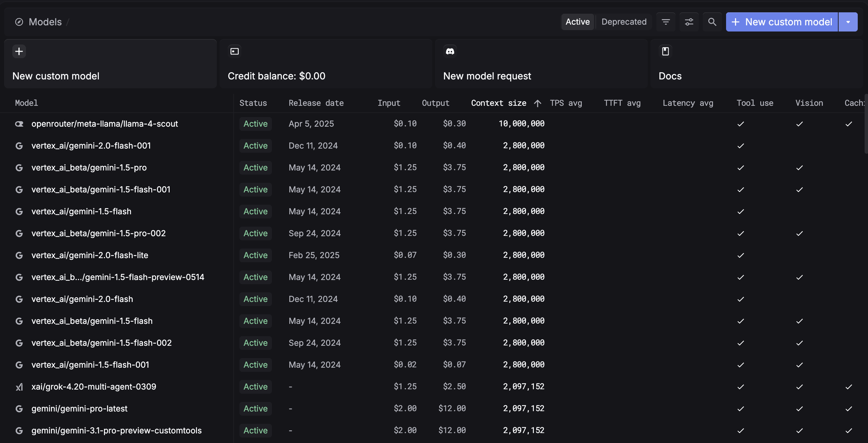
Task: Sort by the TPS avg column header
Action: click(x=566, y=103)
